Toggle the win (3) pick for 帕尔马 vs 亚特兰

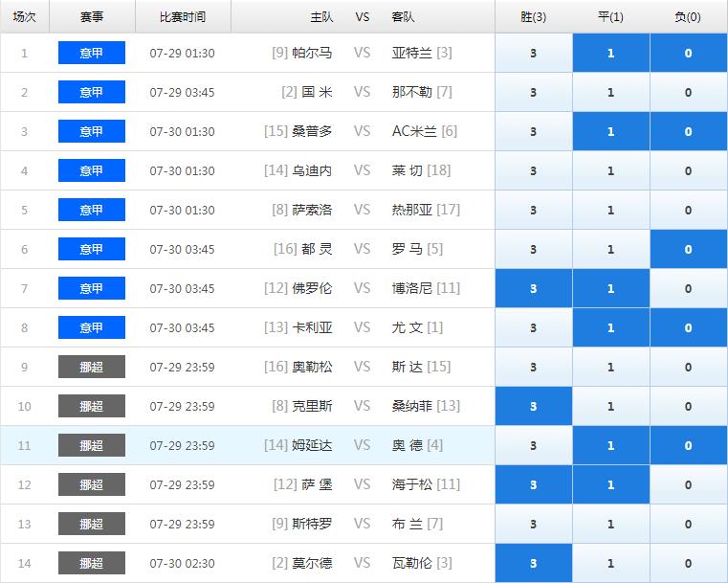coord(533,53)
